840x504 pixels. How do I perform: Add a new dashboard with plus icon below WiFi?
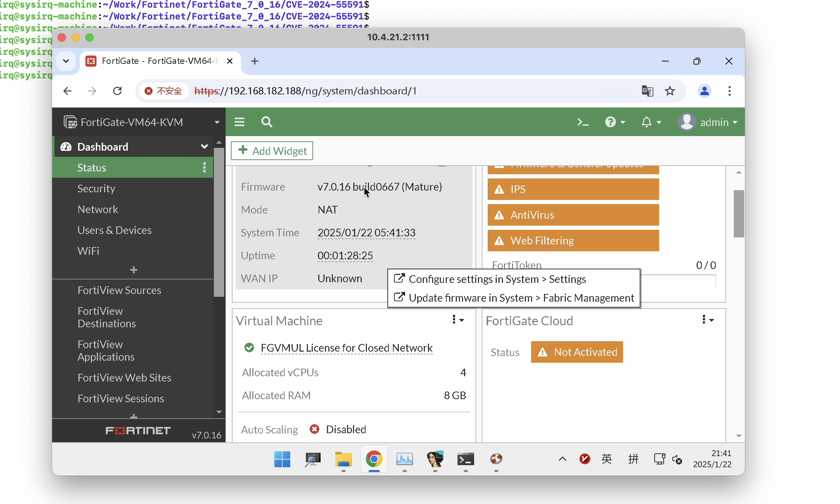pyautogui.click(x=134, y=270)
